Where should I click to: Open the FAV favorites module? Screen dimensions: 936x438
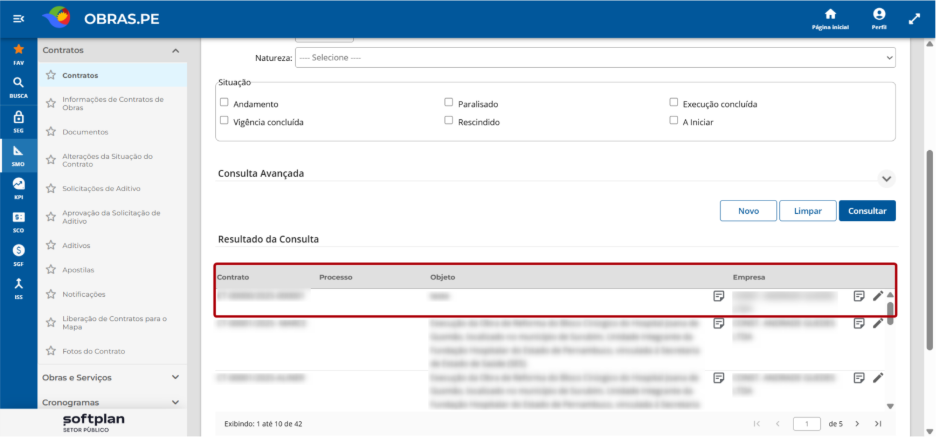click(19, 54)
